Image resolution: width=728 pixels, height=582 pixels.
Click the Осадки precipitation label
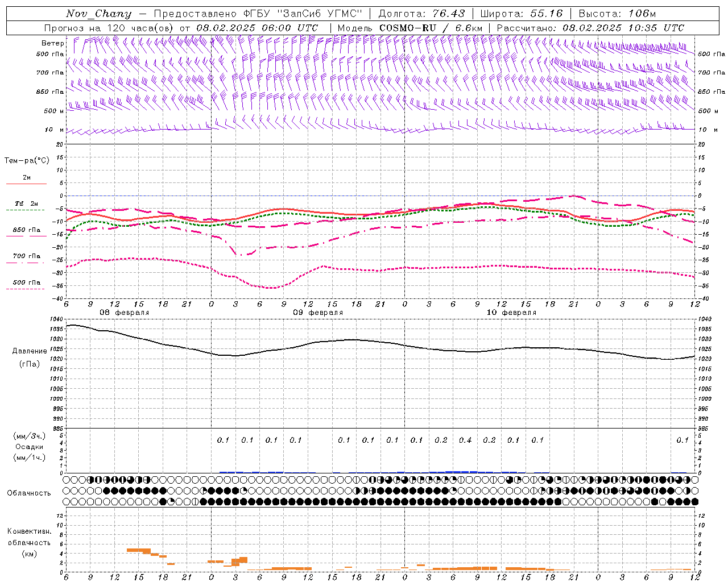[30, 447]
